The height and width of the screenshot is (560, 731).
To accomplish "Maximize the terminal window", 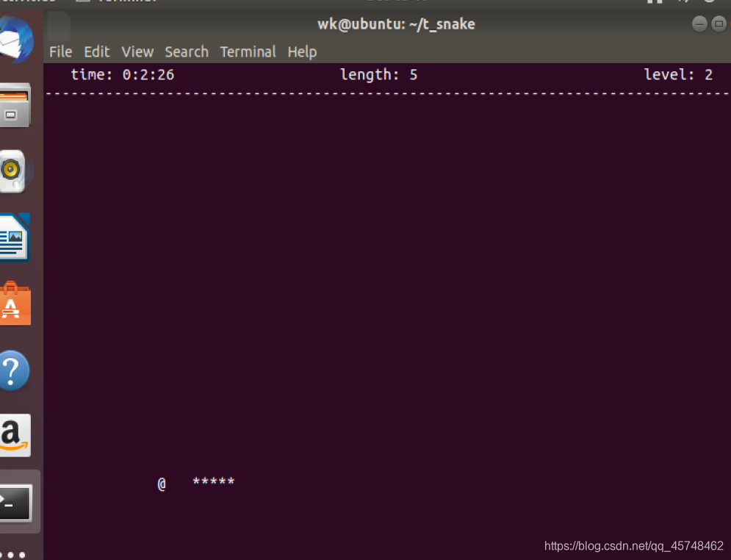I will pyautogui.click(x=719, y=24).
